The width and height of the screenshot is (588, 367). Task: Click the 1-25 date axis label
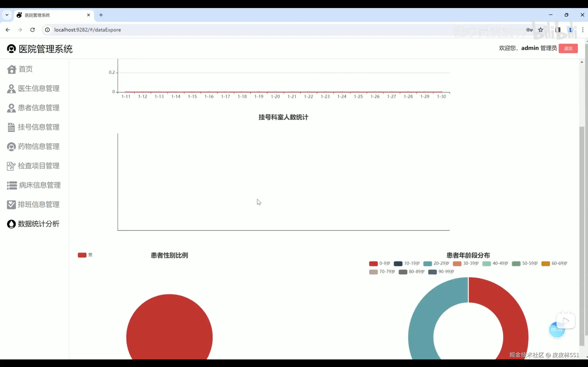[358, 97]
